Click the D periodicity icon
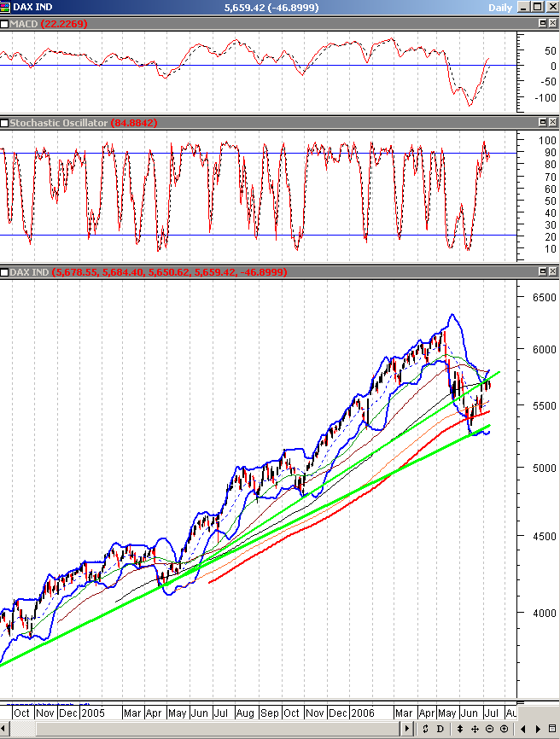This screenshot has width=560, height=739. point(440,729)
